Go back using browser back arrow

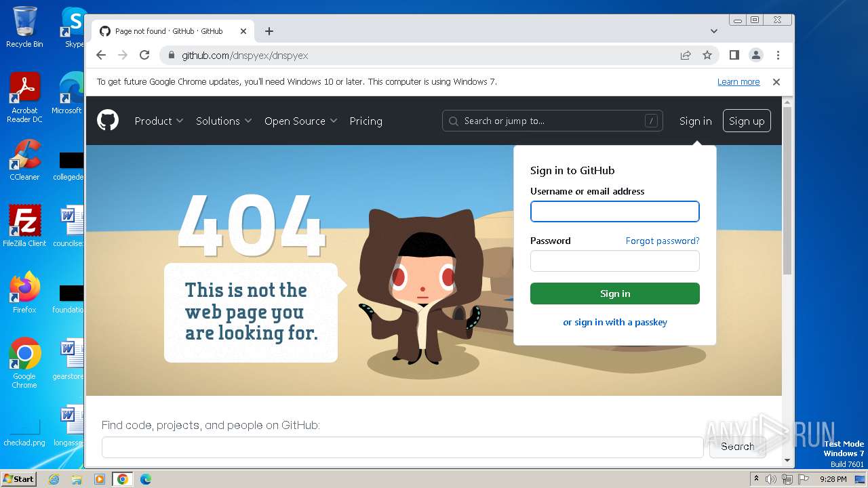click(x=101, y=55)
